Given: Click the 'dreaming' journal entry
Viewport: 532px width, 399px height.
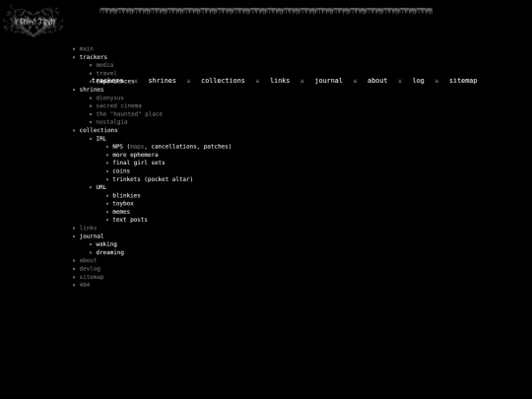Looking at the screenshot, I should pyautogui.click(x=110, y=252).
